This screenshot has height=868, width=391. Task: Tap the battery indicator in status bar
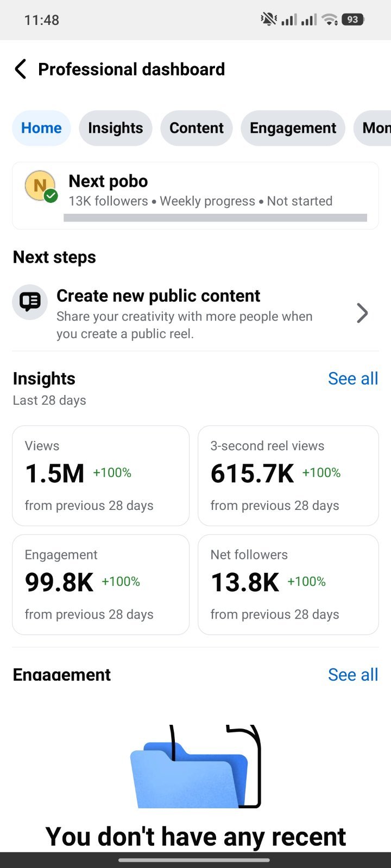coord(352,20)
